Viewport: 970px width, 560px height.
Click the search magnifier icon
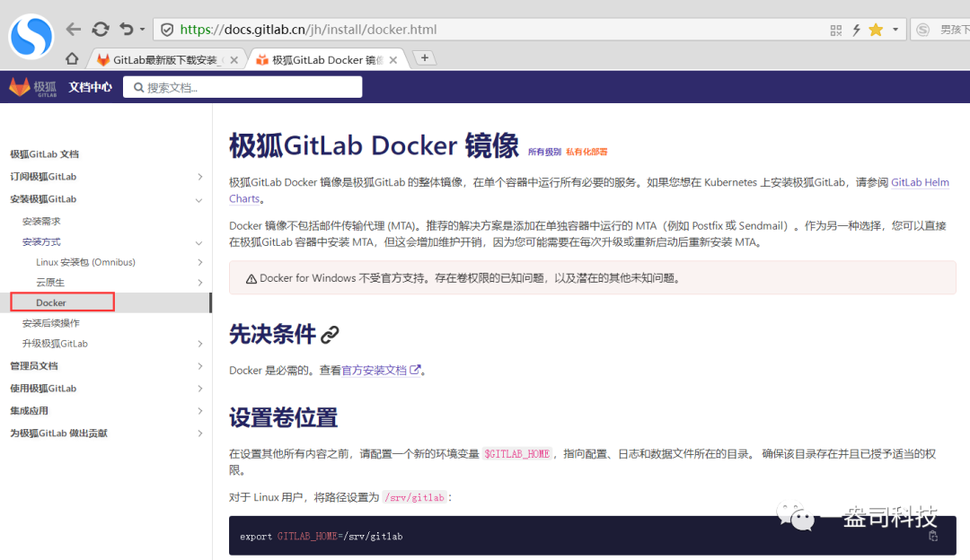point(138,88)
